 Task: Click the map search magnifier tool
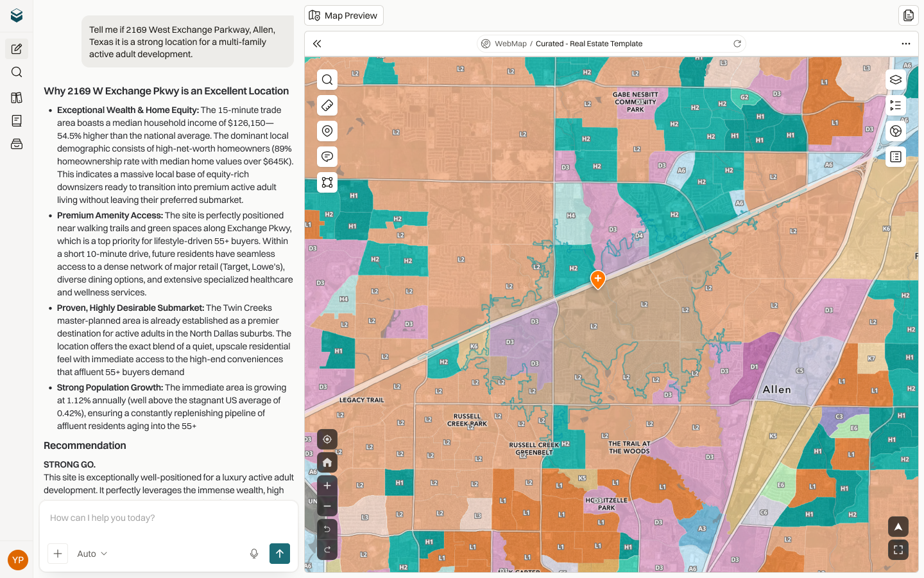(327, 80)
